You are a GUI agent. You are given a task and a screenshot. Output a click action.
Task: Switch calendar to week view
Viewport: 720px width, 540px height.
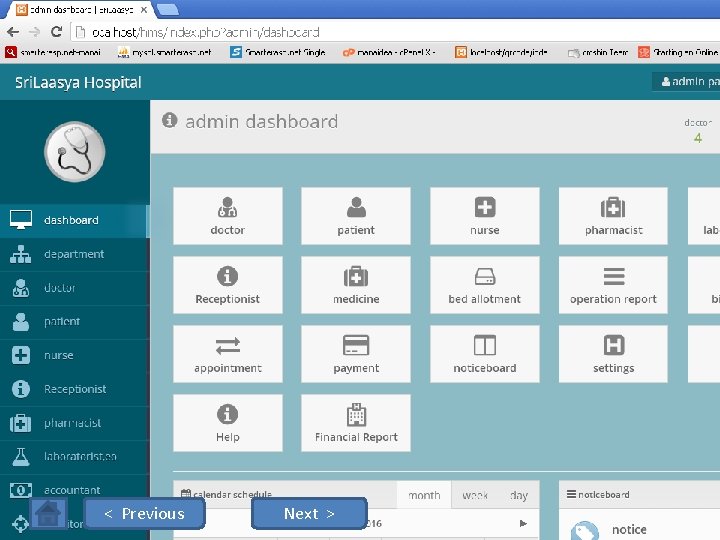tap(475, 495)
